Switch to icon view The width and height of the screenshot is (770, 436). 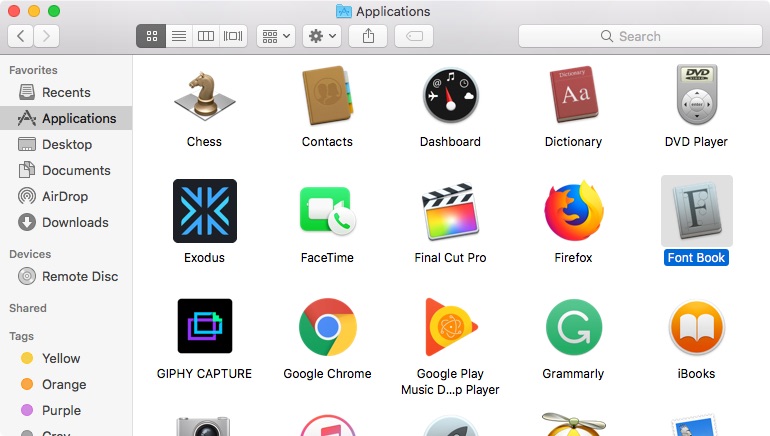(x=151, y=36)
